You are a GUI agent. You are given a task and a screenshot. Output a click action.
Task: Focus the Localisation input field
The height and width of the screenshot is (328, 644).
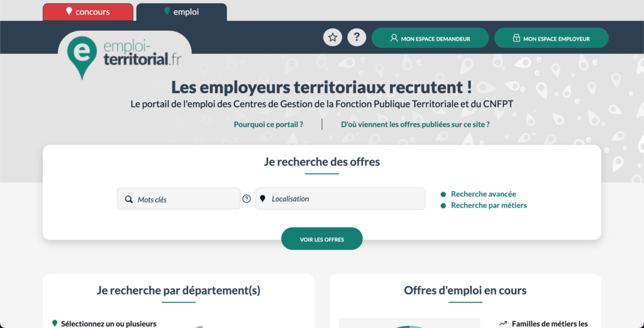pyautogui.click(x=340, y=199)
